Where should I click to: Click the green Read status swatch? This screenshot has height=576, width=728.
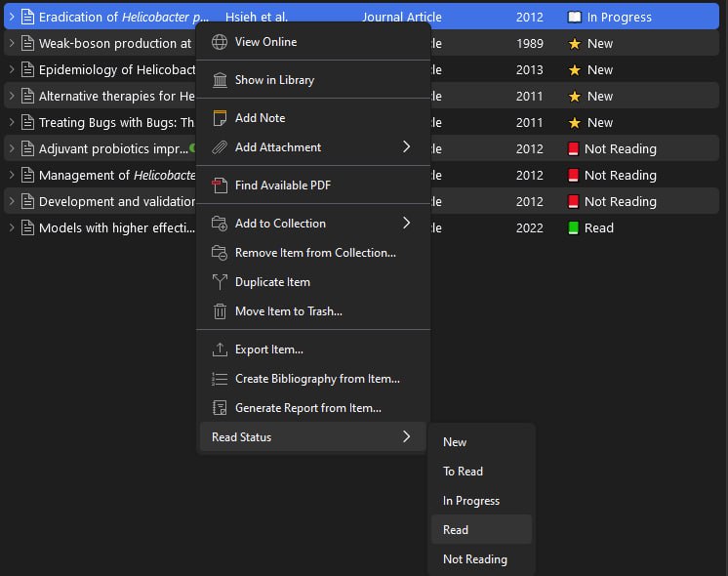(x=574, y=228)
